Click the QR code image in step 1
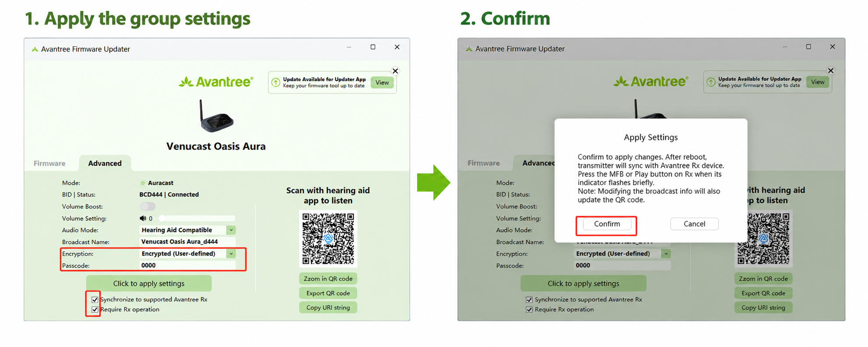Image resolution: width=868 pixels, height=347 pixels. [x=328, y=239]
